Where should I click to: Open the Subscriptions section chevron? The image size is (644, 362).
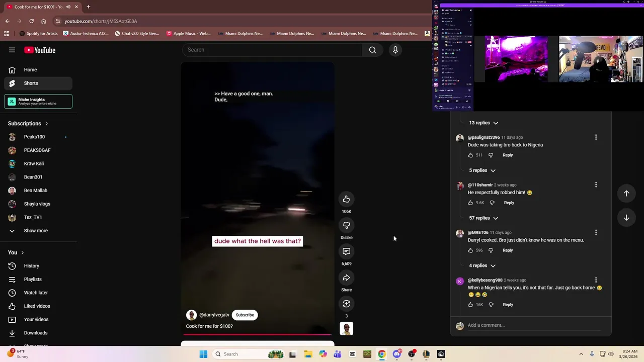pos(46,124)
